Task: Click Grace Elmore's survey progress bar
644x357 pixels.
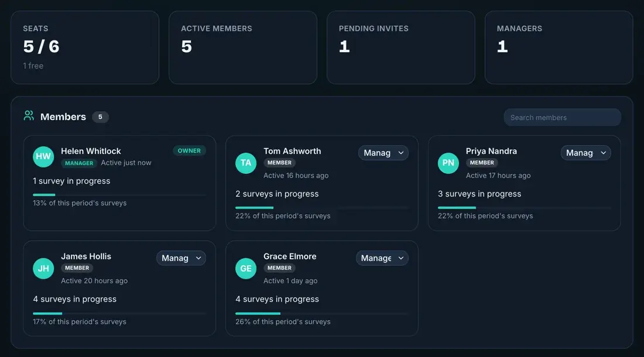Action: point(322,314)
